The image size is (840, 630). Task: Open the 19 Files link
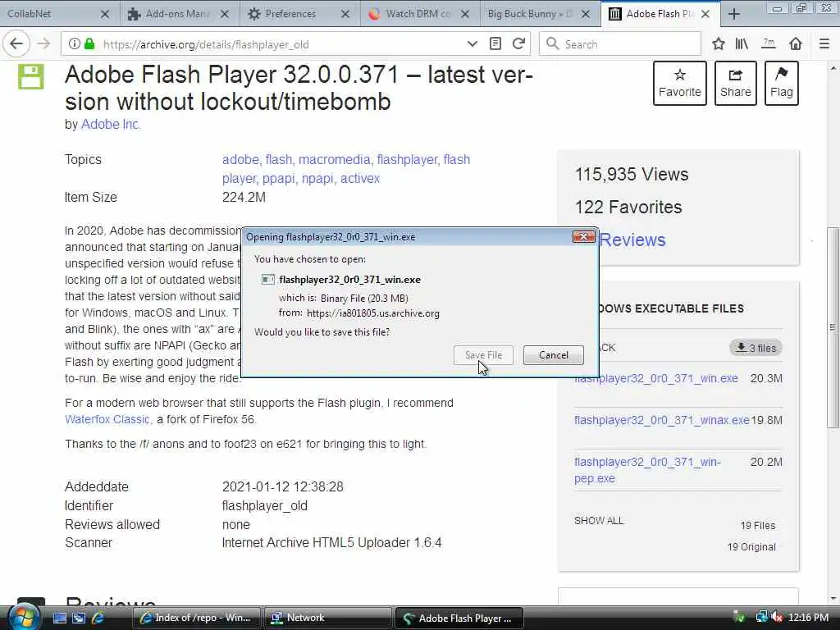[757, 526]
